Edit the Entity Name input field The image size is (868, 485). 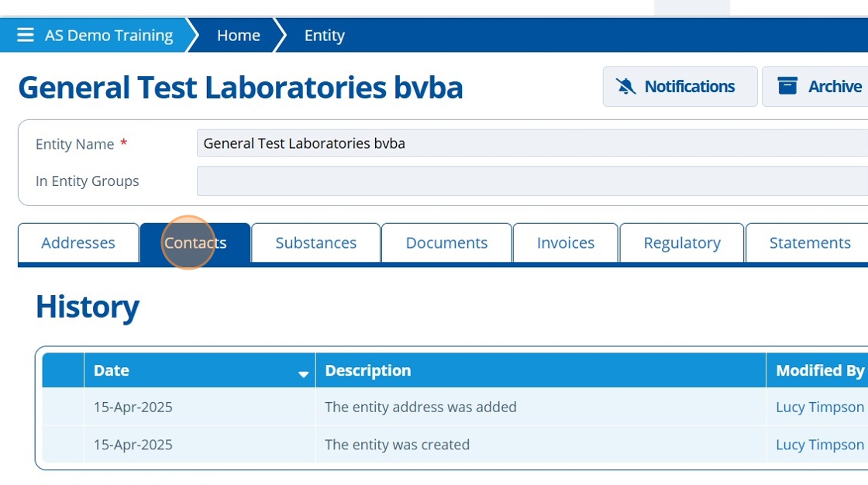(x=532, y=143)
